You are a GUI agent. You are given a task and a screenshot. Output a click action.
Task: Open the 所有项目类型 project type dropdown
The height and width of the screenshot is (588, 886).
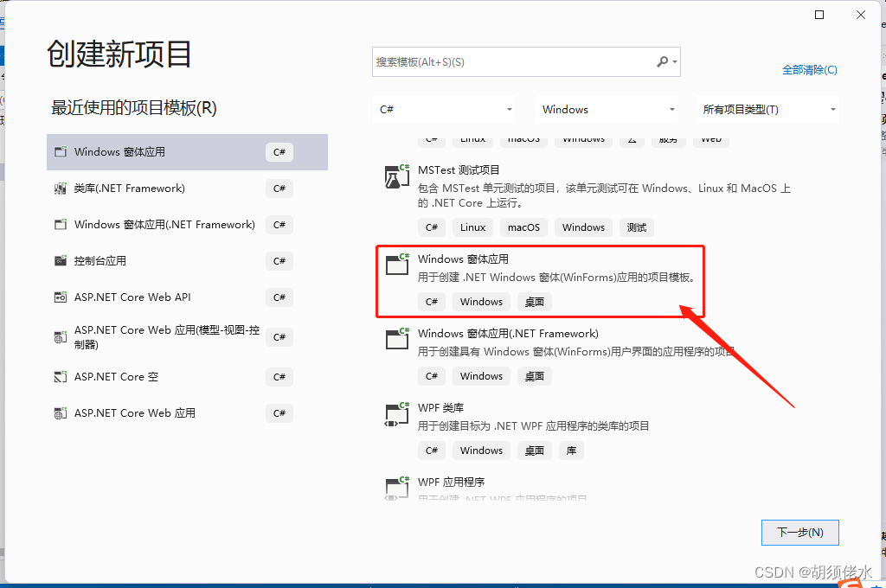[x=768, y=109]
